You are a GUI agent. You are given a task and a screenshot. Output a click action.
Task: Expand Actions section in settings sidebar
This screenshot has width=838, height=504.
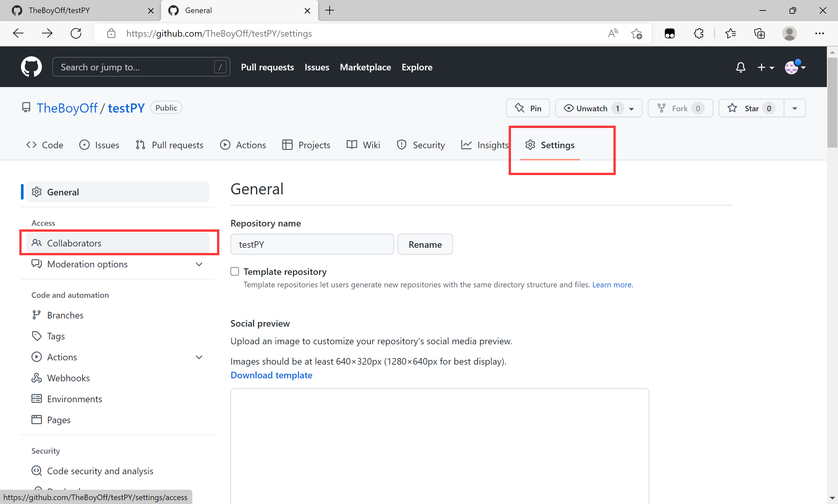point(199,357)
